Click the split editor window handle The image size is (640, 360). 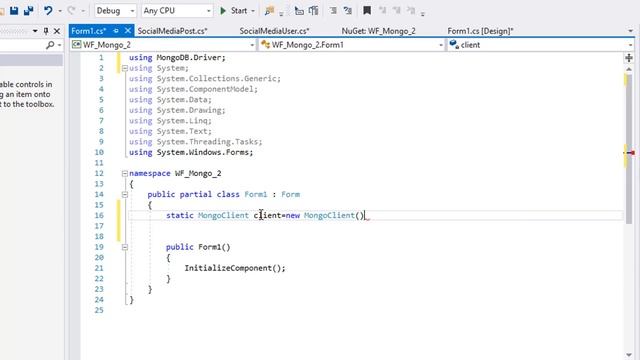(x=629, y=58)
